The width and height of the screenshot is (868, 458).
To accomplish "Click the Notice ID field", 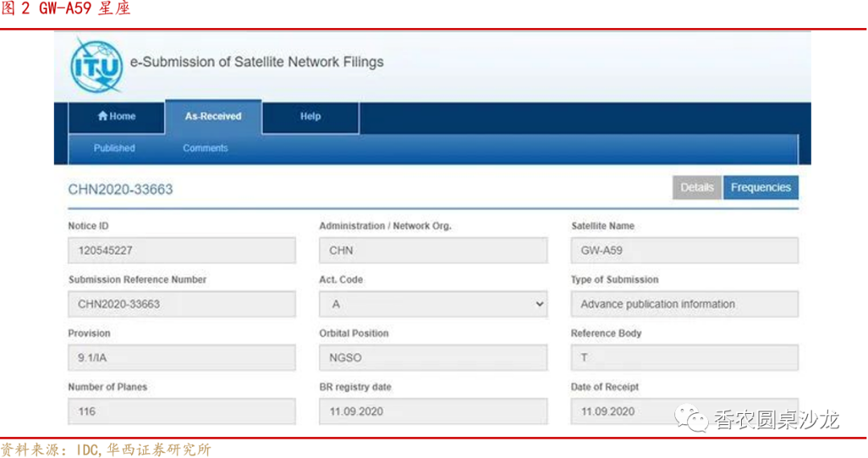I will click(182, 251).
